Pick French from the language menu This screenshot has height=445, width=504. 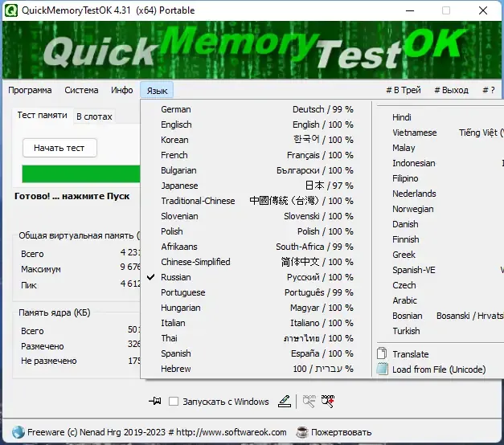click(256, 155)
